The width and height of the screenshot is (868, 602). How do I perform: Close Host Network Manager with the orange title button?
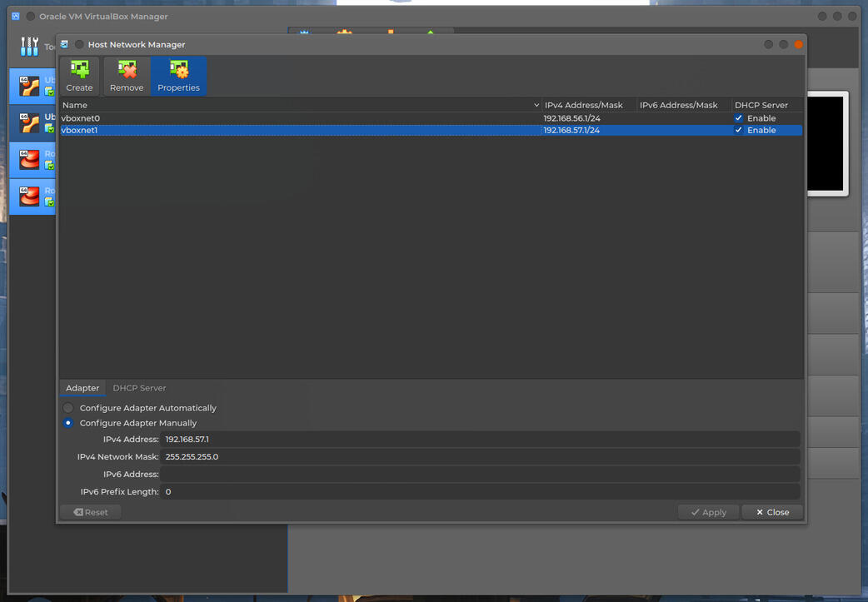pos(798,44)
